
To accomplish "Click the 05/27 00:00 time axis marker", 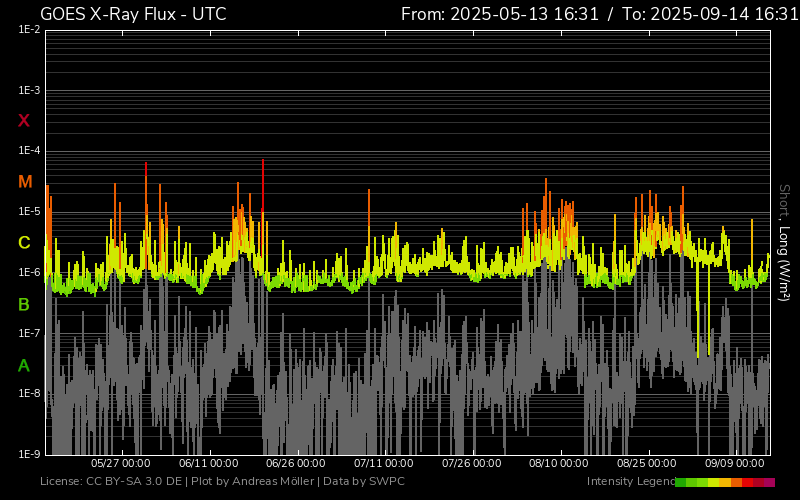I will pos(120,464).
